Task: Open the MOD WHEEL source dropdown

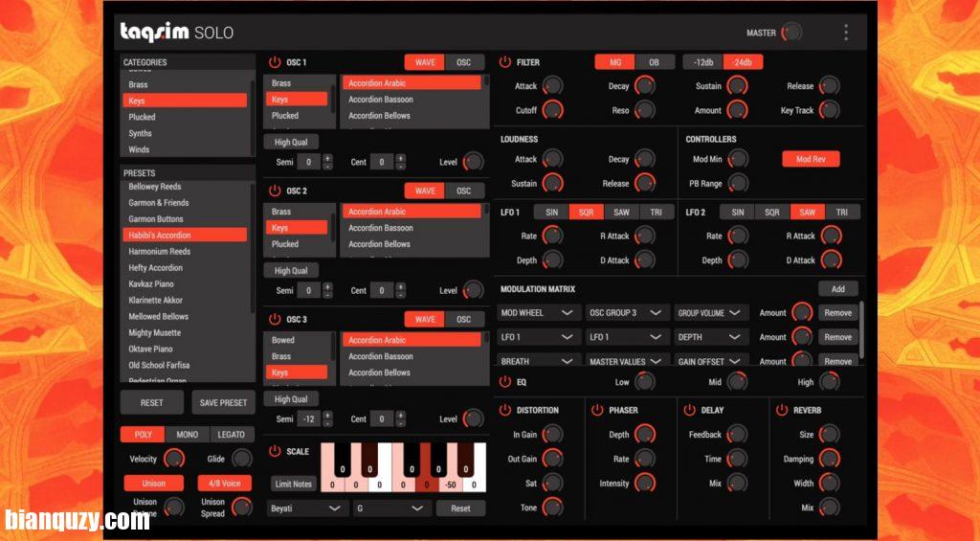Action: (538, 313)
